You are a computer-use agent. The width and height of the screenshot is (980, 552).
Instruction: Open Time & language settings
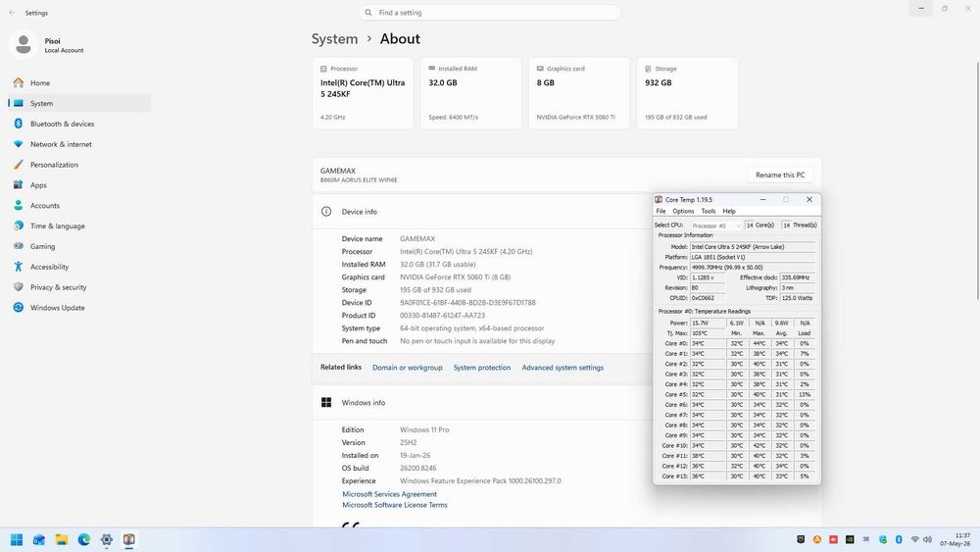click(79, 226)
